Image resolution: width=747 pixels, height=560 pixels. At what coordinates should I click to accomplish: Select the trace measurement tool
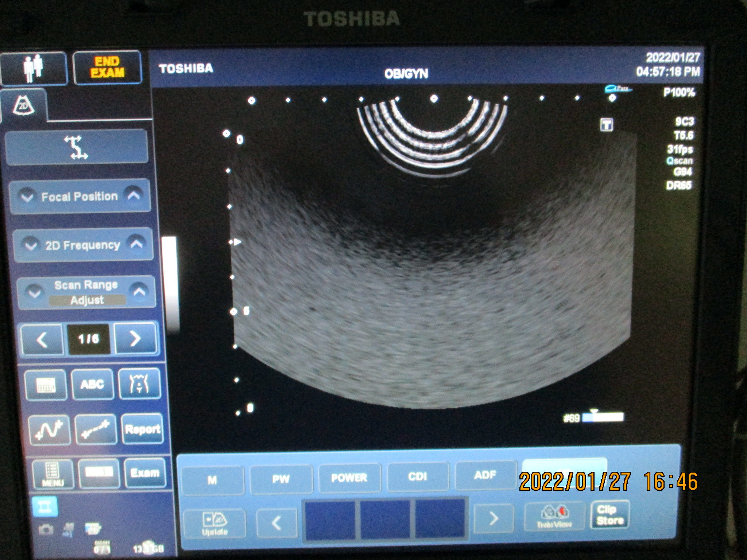[50, 430]
